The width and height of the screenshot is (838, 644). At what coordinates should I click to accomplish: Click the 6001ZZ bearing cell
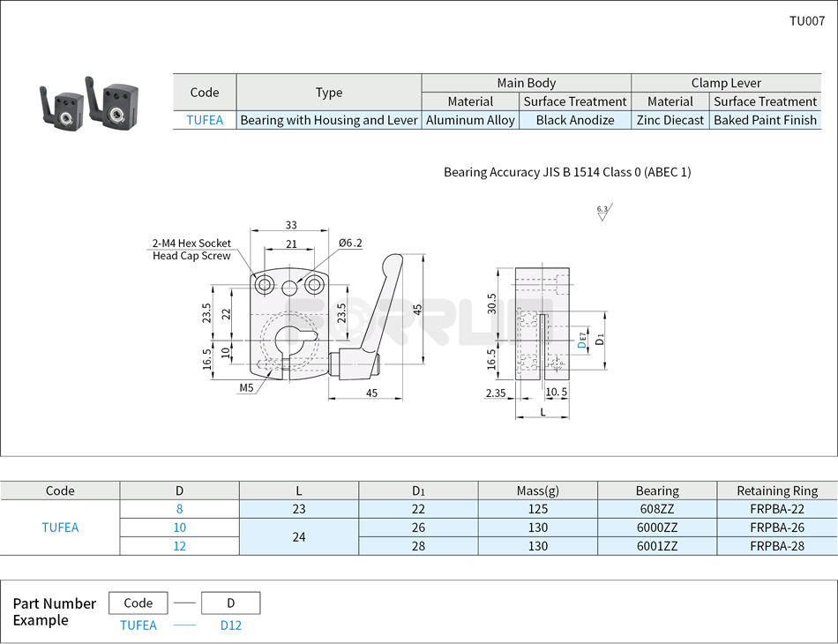pos(657,546)
